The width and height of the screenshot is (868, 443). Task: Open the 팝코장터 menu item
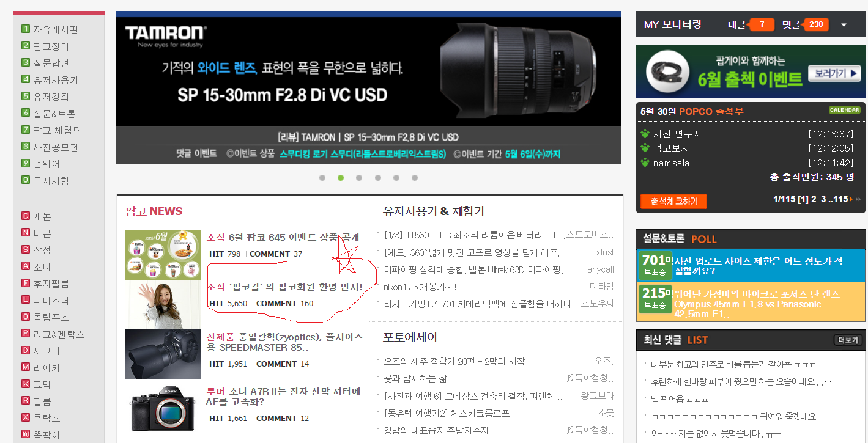[x=51, y=46]
